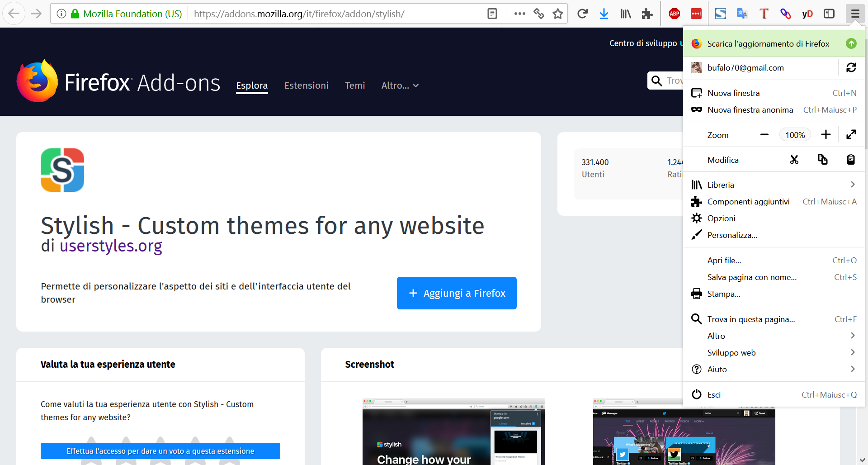Choose Salva pagina con nome... menu item
868x465 pixels.
click(x=774, y=277)
